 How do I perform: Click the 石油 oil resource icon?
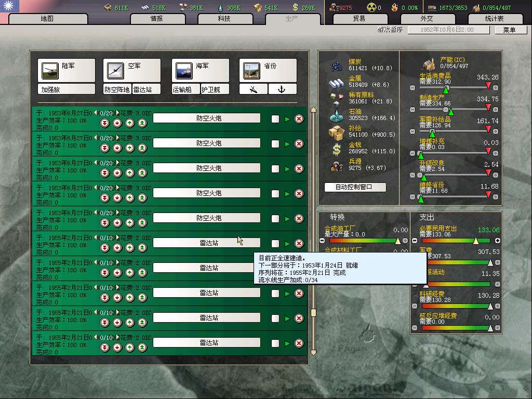pyautogui.click(x=337, y=115)
